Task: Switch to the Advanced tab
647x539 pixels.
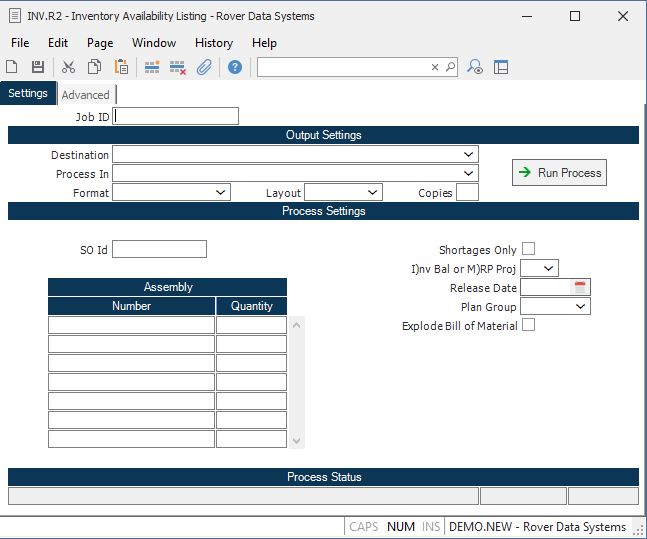Action: [86, 95]
